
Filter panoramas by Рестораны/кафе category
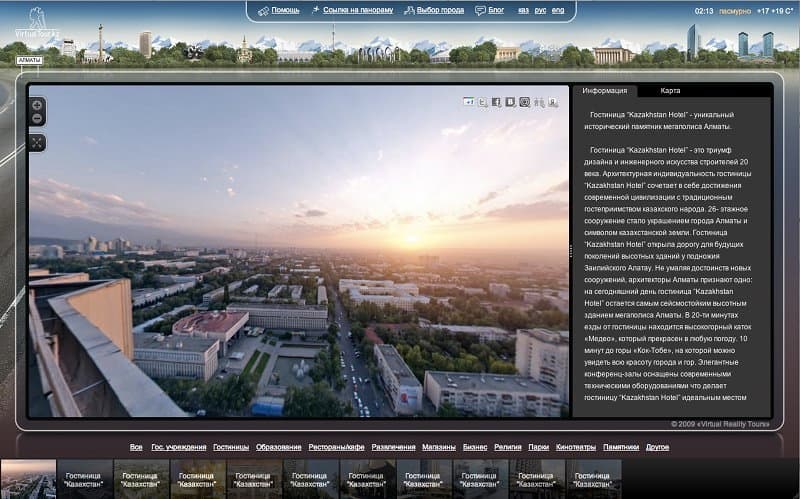336,447
